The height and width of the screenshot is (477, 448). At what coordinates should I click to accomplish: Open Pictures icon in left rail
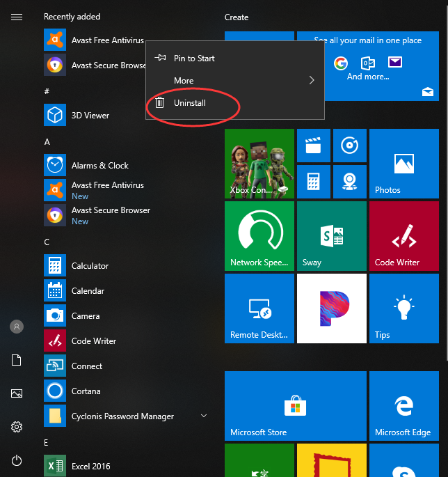pos(17,393)
